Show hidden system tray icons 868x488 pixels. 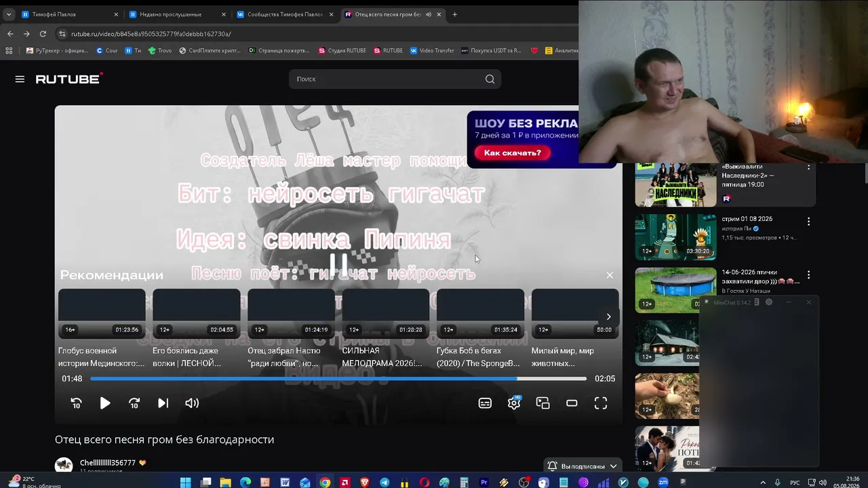tap(763, 483)
